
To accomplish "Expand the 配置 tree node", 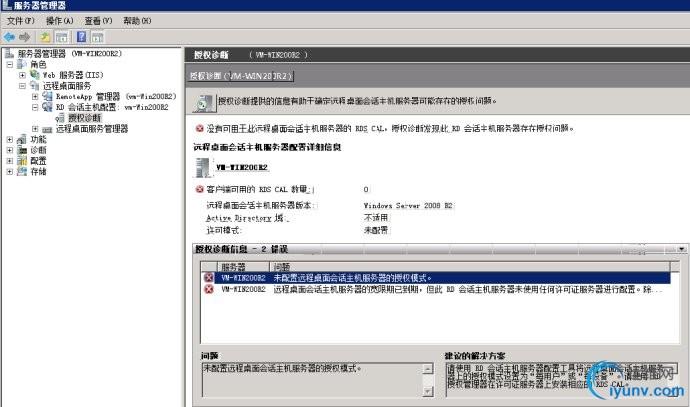I will [10, 161].
